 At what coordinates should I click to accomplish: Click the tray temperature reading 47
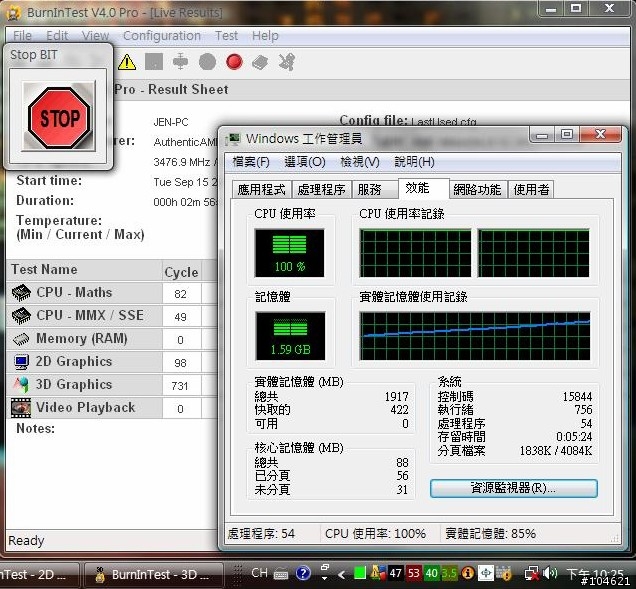pos(395,573)
